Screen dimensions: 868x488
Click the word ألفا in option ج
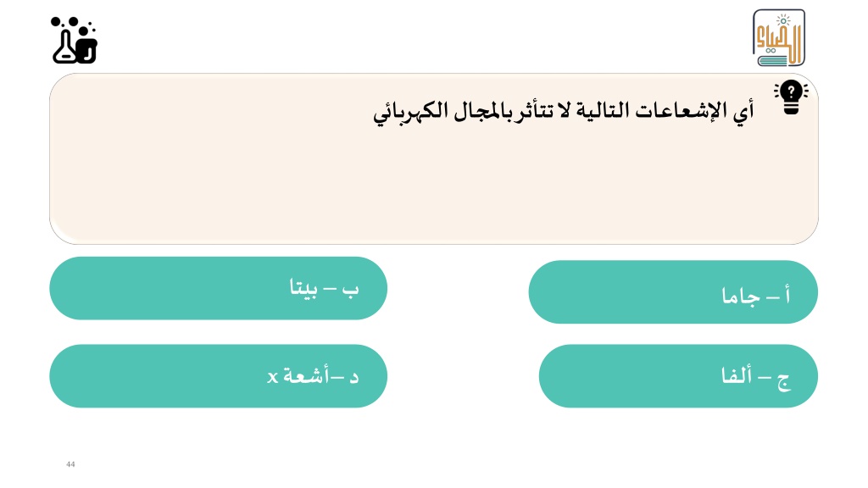(737, 375)
